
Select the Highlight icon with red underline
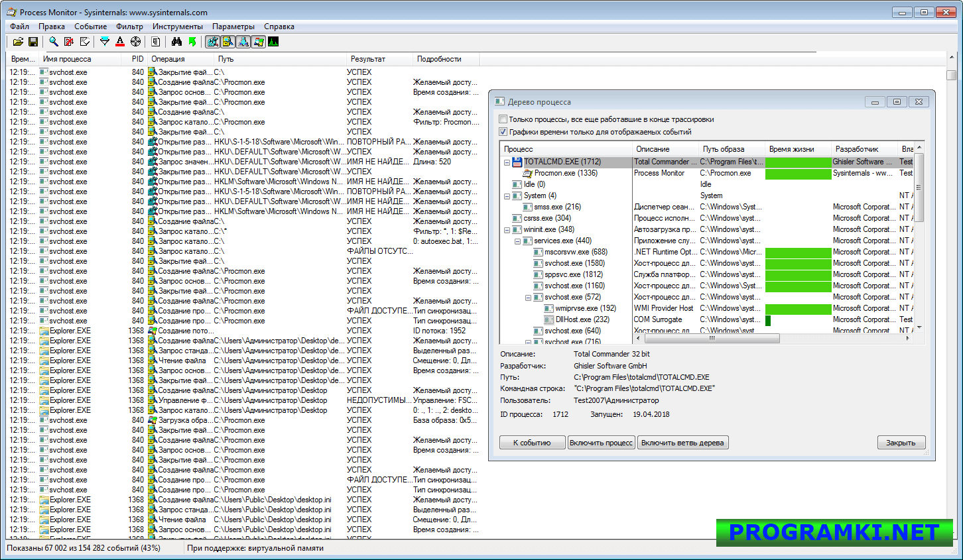pos(120,41)
